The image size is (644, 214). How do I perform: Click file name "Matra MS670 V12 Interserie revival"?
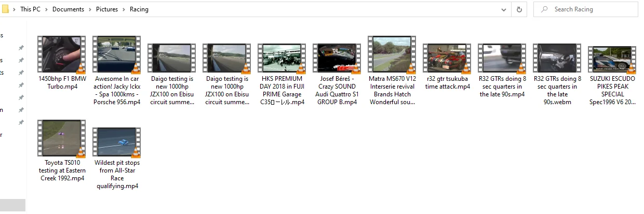pyautogui.click(x=392, y=90)
